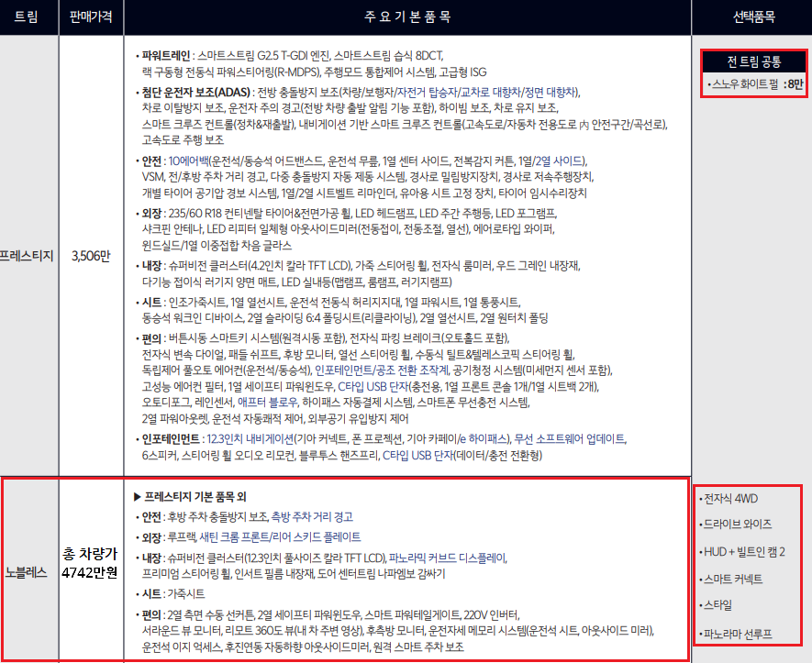The height and width of the screenshot is (663, 812).
Task: Select the 주요 기본 품목 header
Action: [x=406, y=18]
